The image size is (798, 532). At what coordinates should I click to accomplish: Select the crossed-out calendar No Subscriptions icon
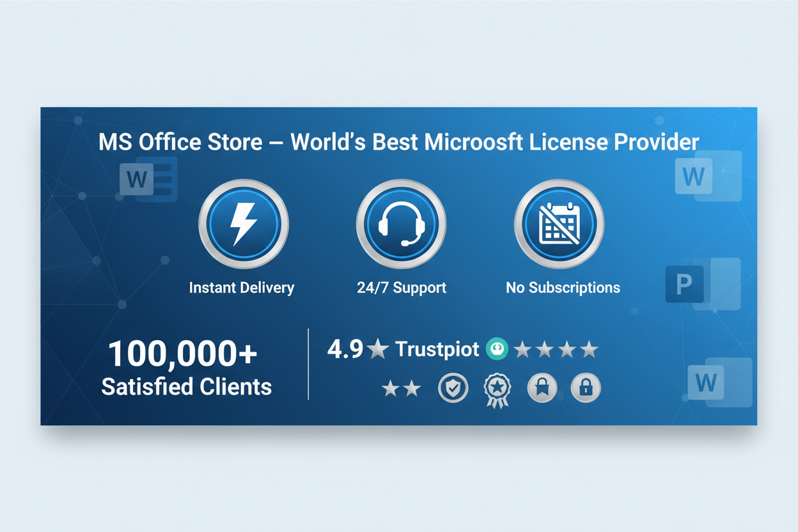[559, 224]
